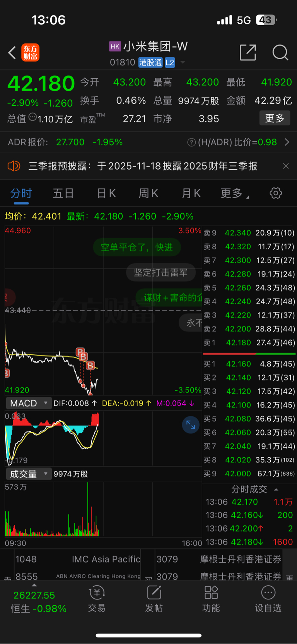Viewport: 297px width, 644px height.
Task: Tap the H/ADR help question icon
Action: pos(191,143)
